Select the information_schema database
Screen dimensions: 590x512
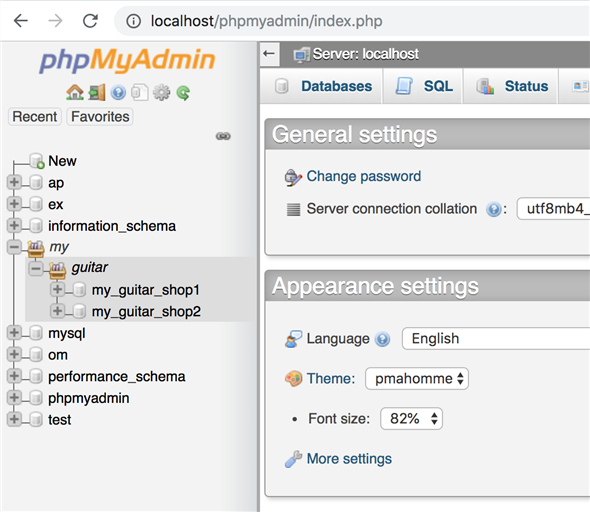point(112,226)
